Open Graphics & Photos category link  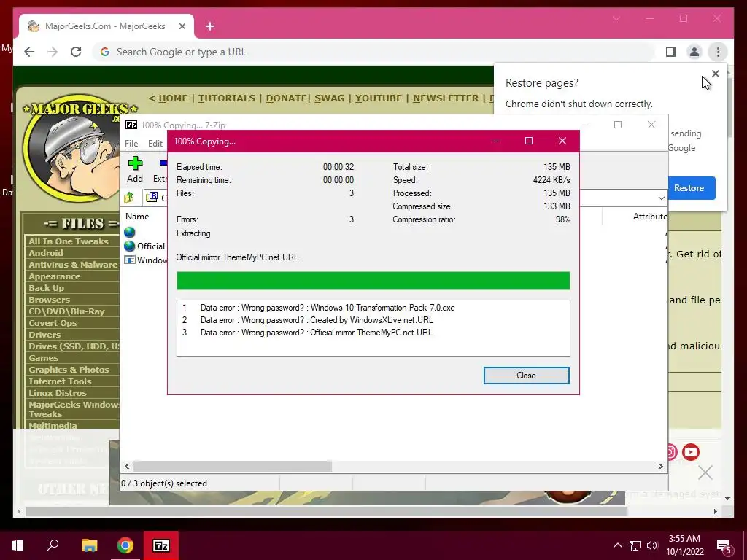69,370
